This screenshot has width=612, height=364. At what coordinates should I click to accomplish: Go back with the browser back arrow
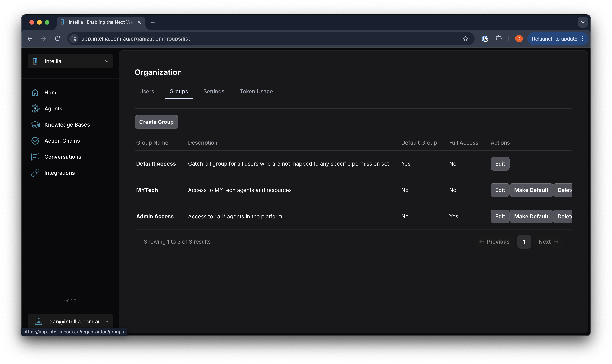30,38
